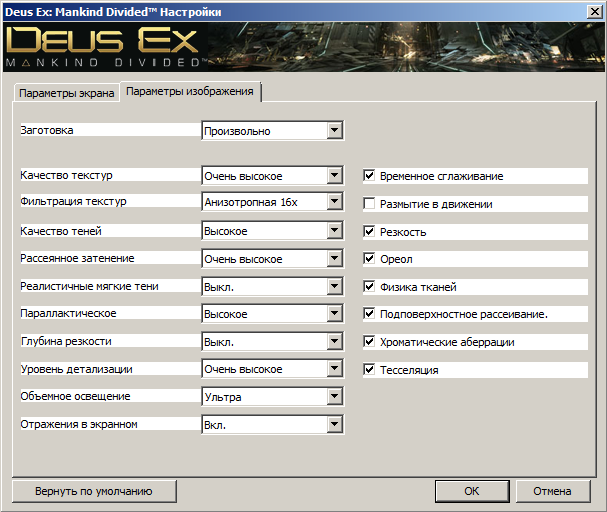Image resolution: width=607 pixels, height=512 pixels.
Task: Open the Реалистичные мягкие тени dropdown
Action: (273, 287)
